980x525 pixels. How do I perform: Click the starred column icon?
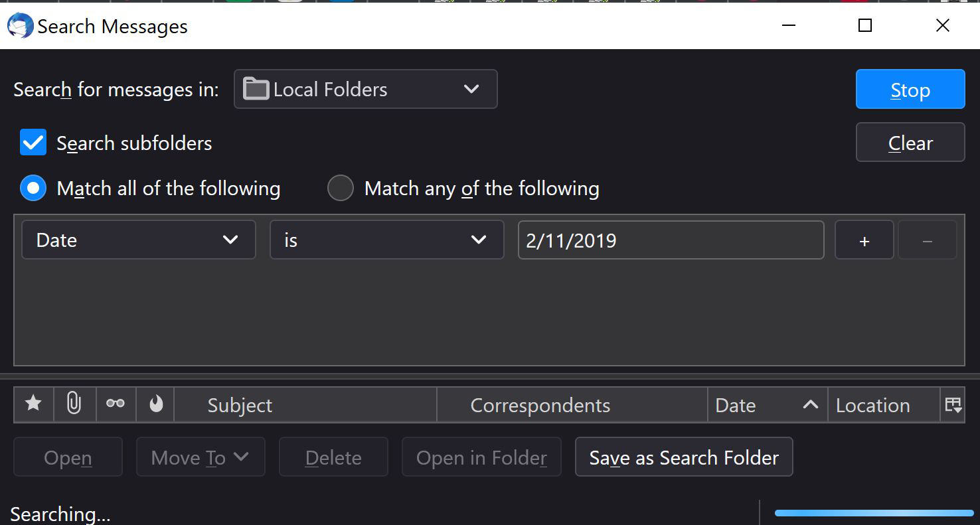point(33,404)
